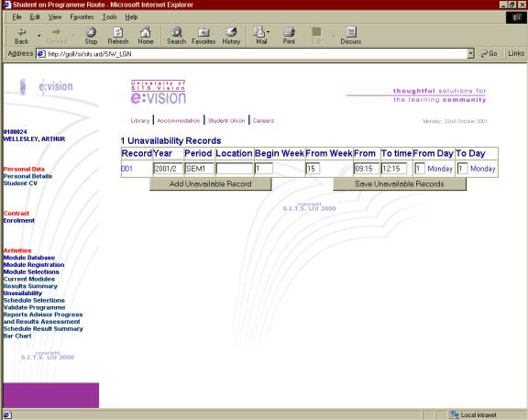
Task: Open Student CV in sidebar
Action: coord(20,183)
